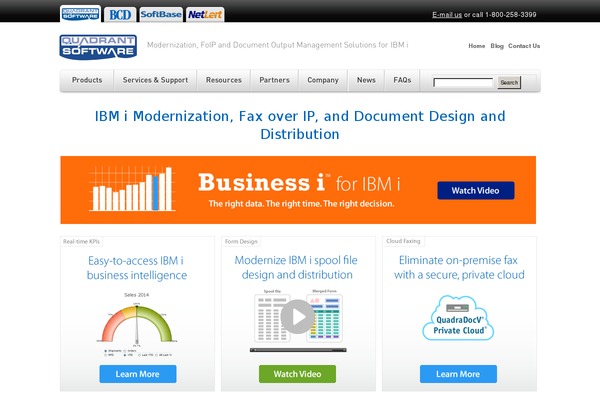Click the Business i for IBM i banner title
Viewport: 600px width, 400px height.
299,183
